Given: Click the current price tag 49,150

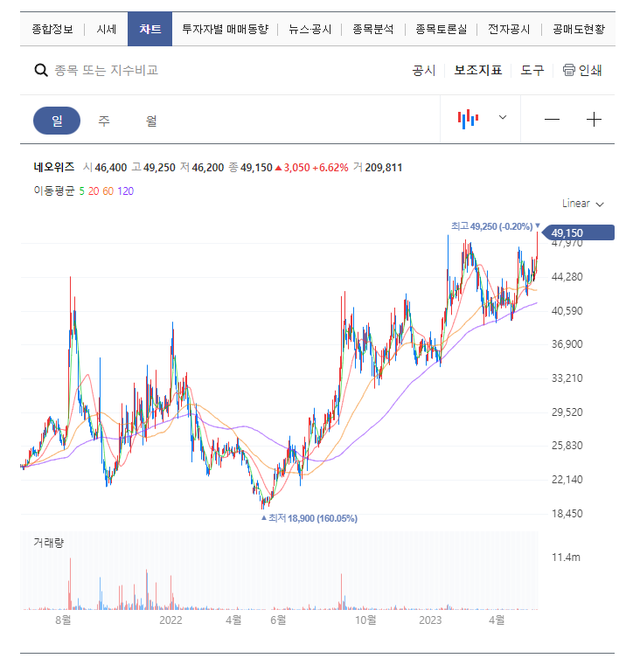Looking at the screenshot, I should pos(578,233).
